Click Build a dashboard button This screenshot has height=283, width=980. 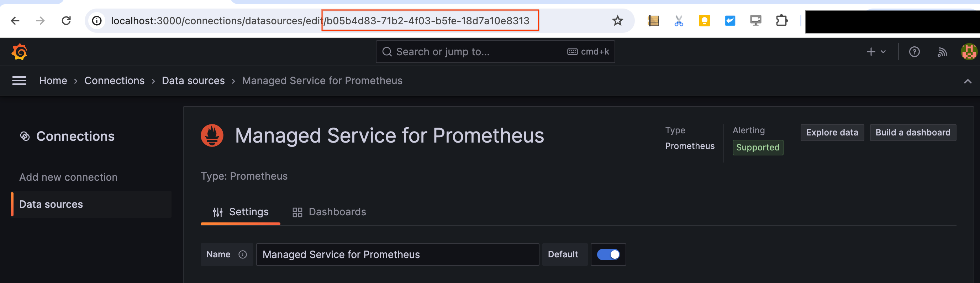tap(913, 132)
